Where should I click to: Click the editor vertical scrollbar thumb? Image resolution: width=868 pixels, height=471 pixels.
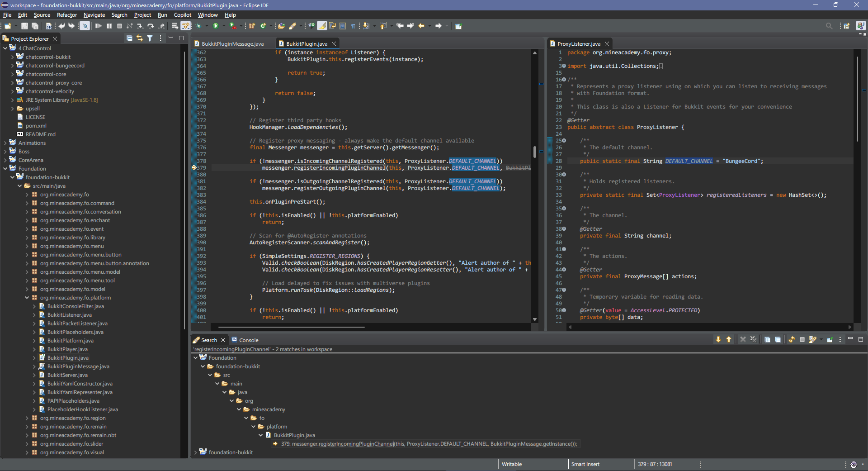click(535, 152)
